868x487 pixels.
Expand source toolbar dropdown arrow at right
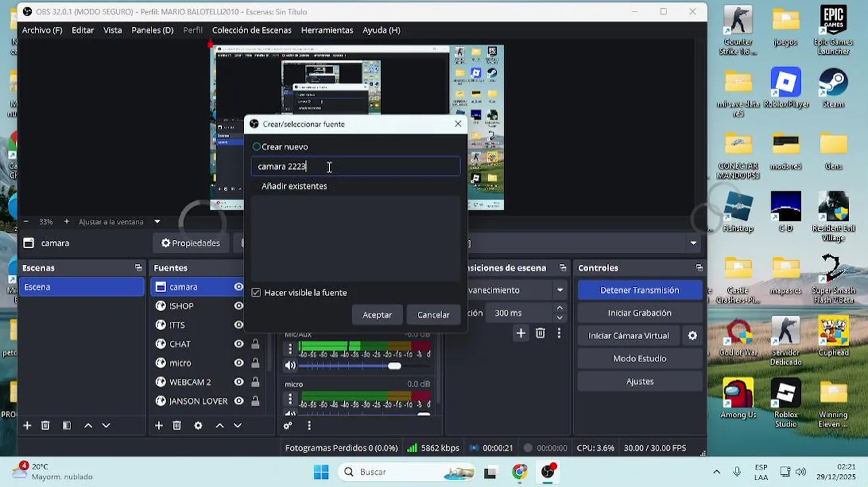(x=693, y=243)
